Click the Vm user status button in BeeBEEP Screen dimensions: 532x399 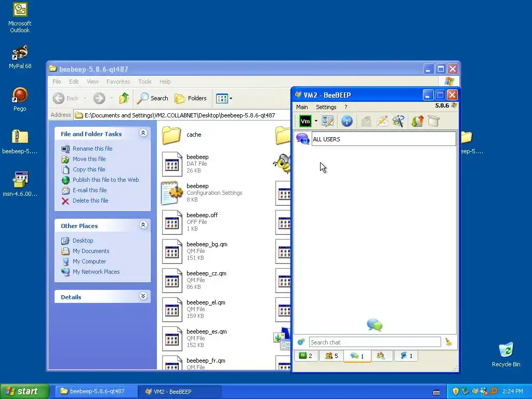[305, 121]
